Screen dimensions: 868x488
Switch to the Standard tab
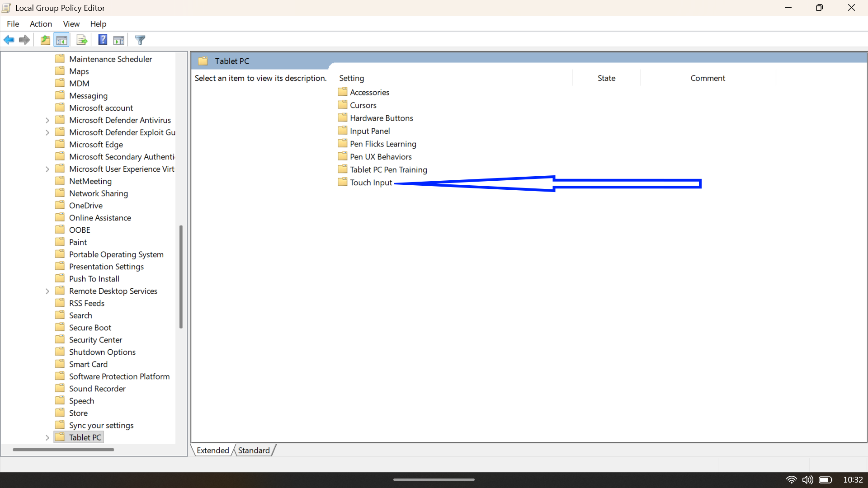(254, 450)
